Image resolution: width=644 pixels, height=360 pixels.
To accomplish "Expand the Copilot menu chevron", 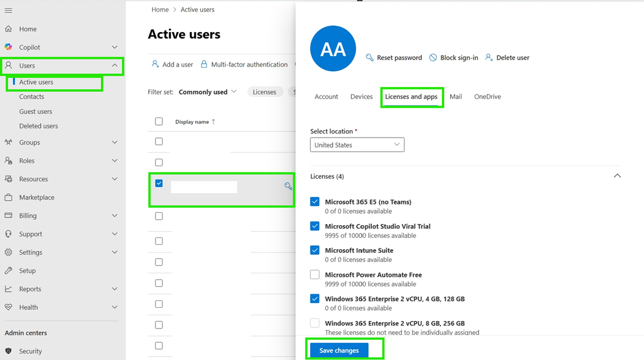I will point(115,47).
